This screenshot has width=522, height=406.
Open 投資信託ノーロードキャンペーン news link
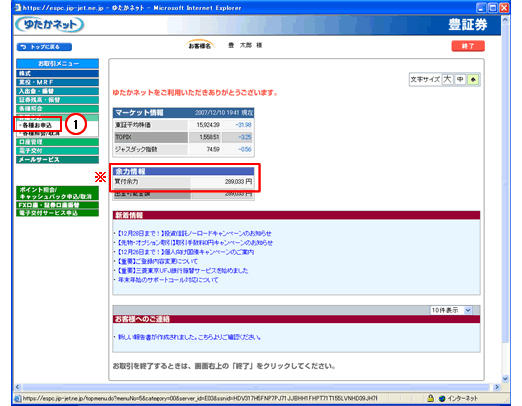pyautogui.click(x=195, y=233)
